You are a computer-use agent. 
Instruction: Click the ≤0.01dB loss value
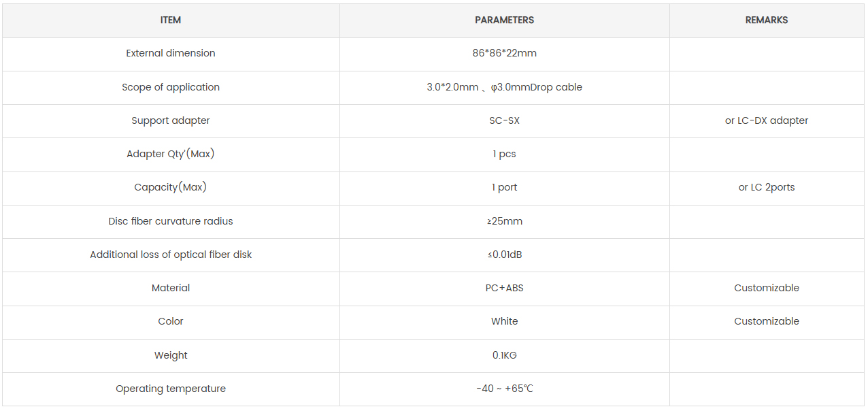tap(504, 255)
